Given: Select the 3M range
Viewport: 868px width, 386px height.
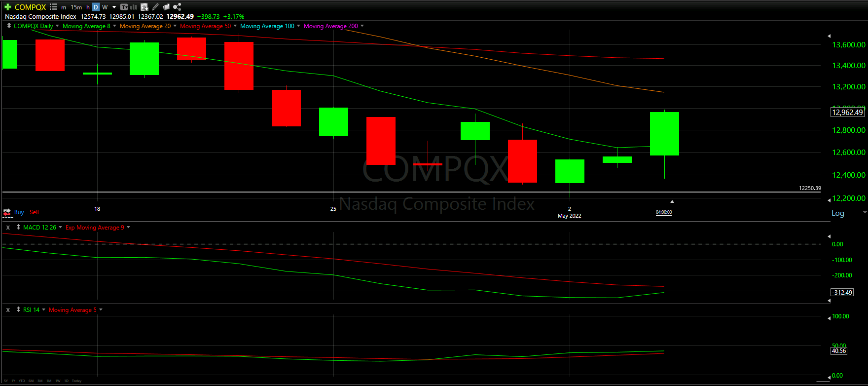Looking at the screenshot, I should (40, 381).
